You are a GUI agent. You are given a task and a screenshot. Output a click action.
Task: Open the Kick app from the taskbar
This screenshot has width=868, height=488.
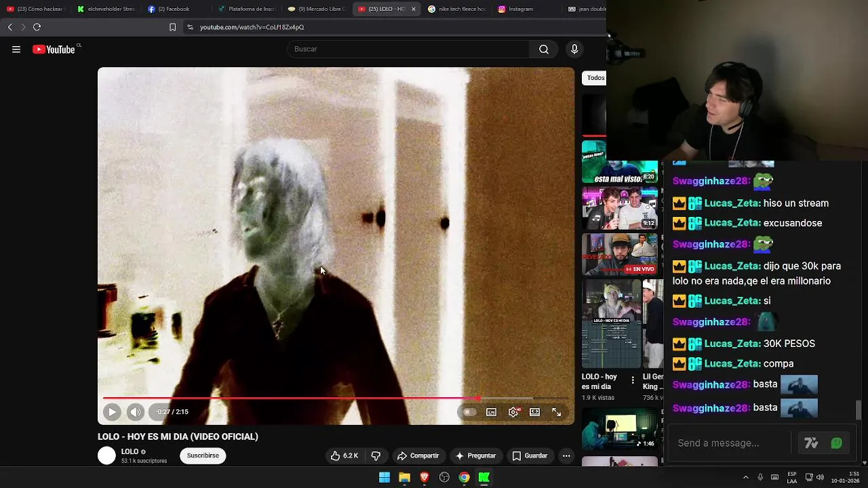click(484, 477)
